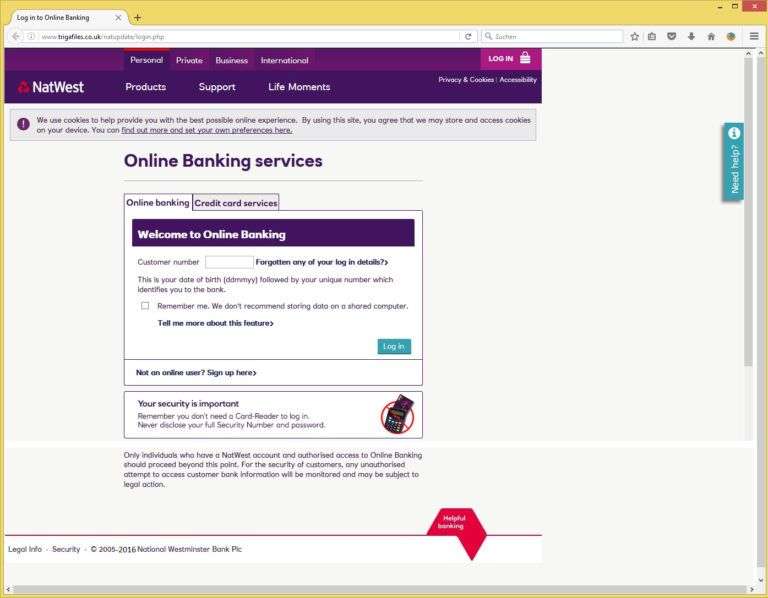This screenshot has width=768, height=598.
Task: Open the bookmarks list clipboard icon
Action: (652, 36)
